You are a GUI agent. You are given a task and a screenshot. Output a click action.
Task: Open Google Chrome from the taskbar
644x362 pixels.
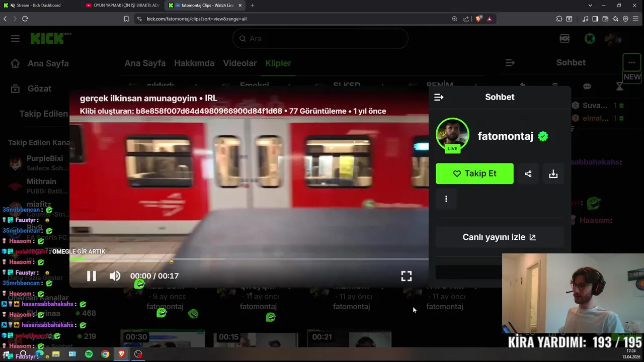pos(105,354)
